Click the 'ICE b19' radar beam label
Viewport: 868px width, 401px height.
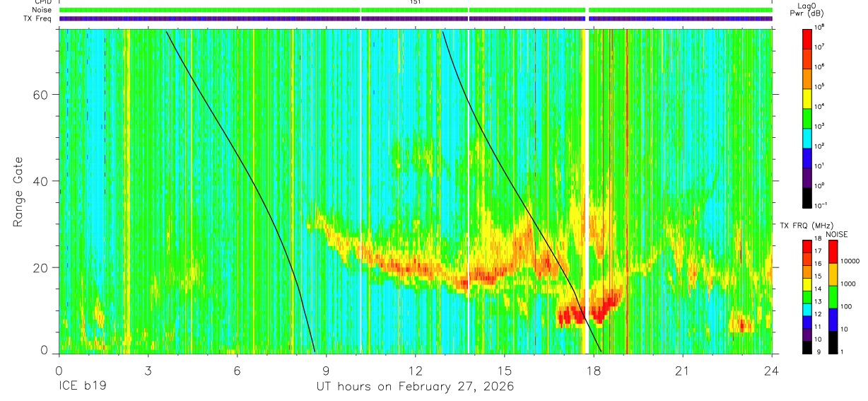(82, 387)
